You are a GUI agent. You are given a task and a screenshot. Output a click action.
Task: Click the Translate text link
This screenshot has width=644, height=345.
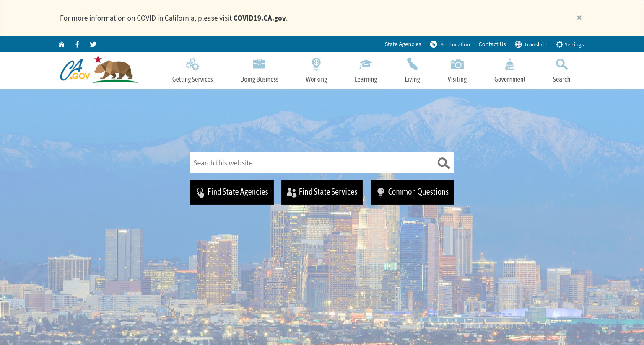[x=535, y=44]
